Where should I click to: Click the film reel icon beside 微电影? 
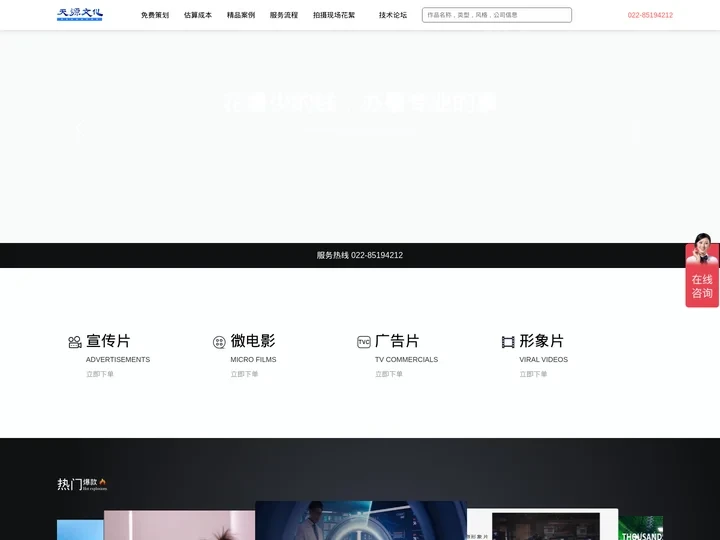coord(219,342)
